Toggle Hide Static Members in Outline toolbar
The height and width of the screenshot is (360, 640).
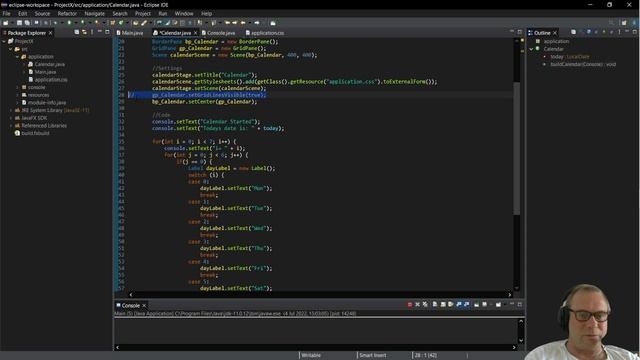tap(596, 32)
